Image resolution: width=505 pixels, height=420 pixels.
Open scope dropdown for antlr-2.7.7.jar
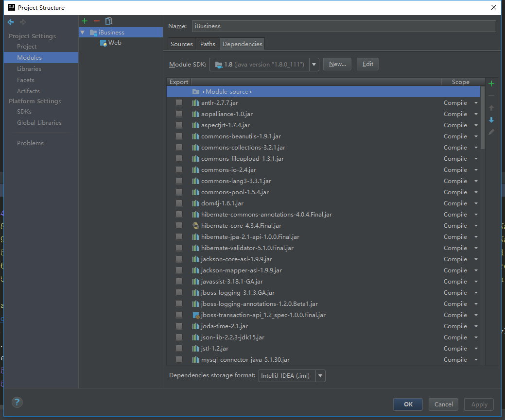tap(476, 103)
